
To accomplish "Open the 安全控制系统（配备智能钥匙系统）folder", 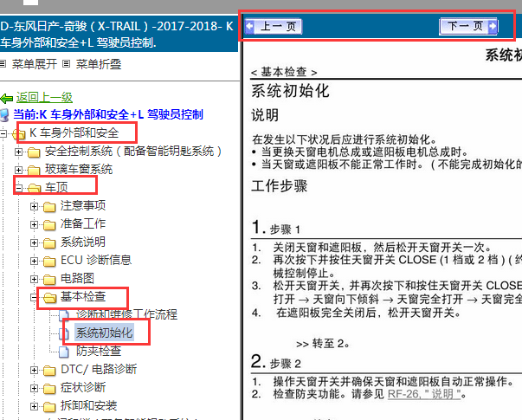I will [x=133, y=152].
